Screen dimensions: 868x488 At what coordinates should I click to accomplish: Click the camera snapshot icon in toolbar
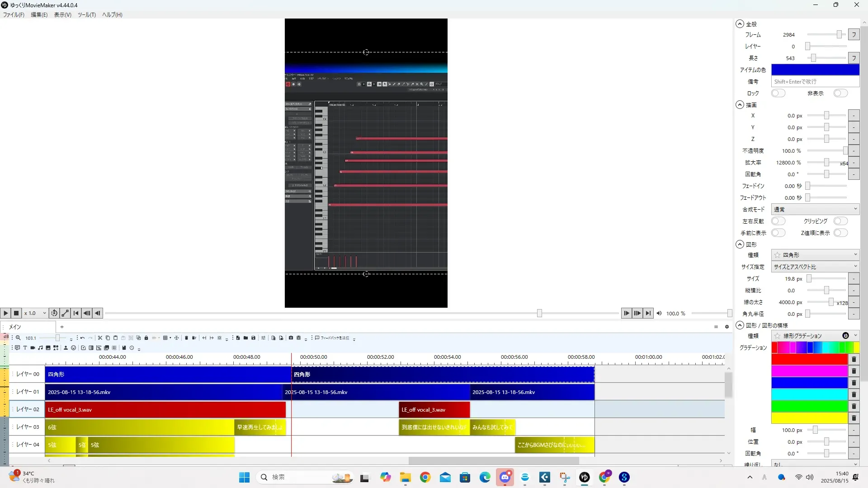click(291, 338)
